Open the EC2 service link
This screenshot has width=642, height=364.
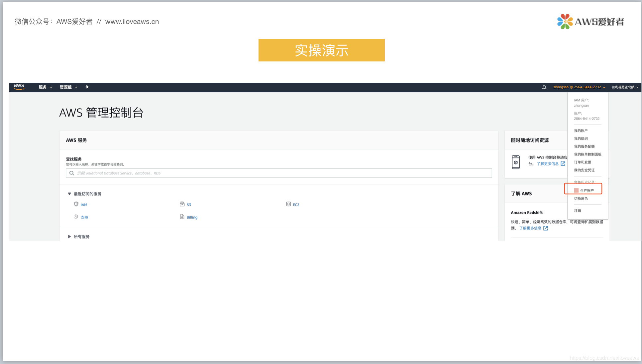[x=296, y=205]
